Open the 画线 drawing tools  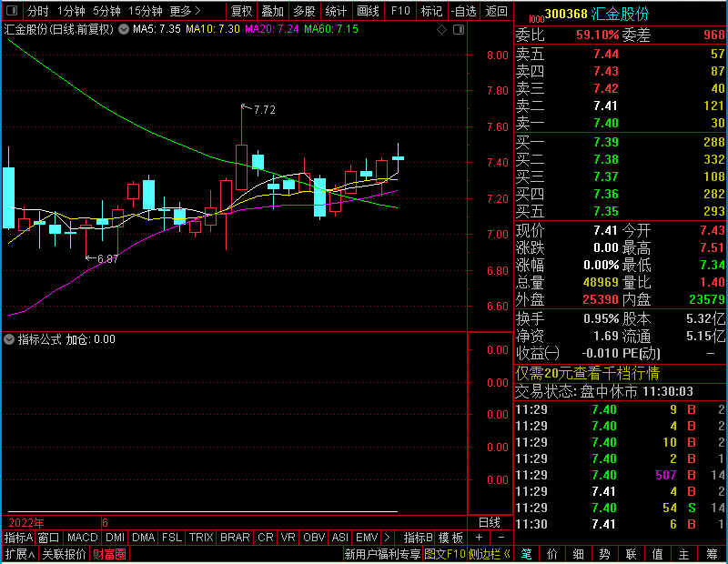click(368, 11)
